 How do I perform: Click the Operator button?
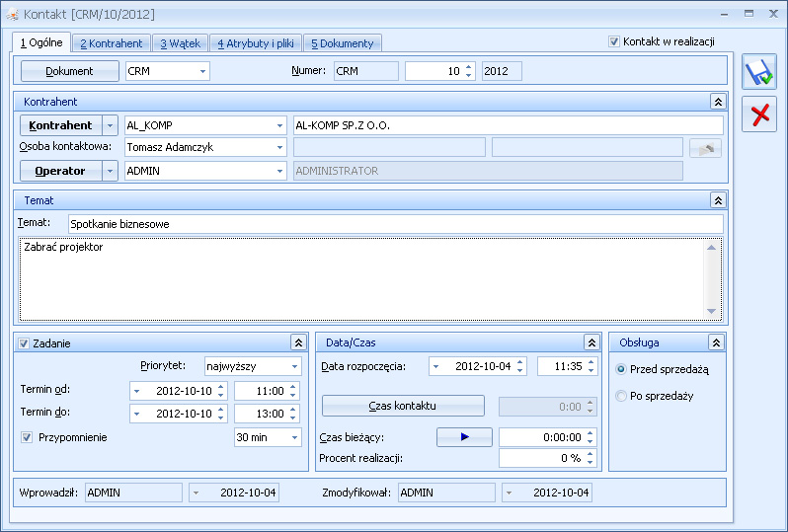tap(61, 171)
